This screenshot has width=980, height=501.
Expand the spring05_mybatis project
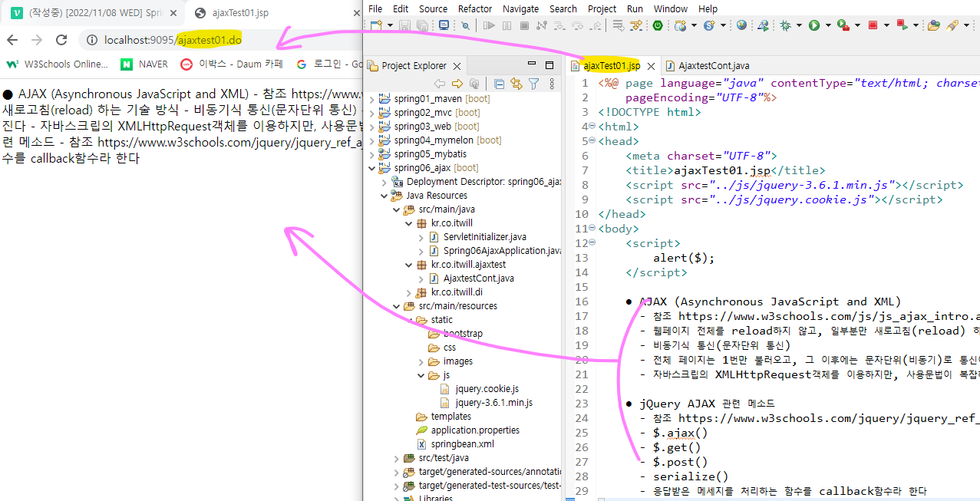(373, 154)
